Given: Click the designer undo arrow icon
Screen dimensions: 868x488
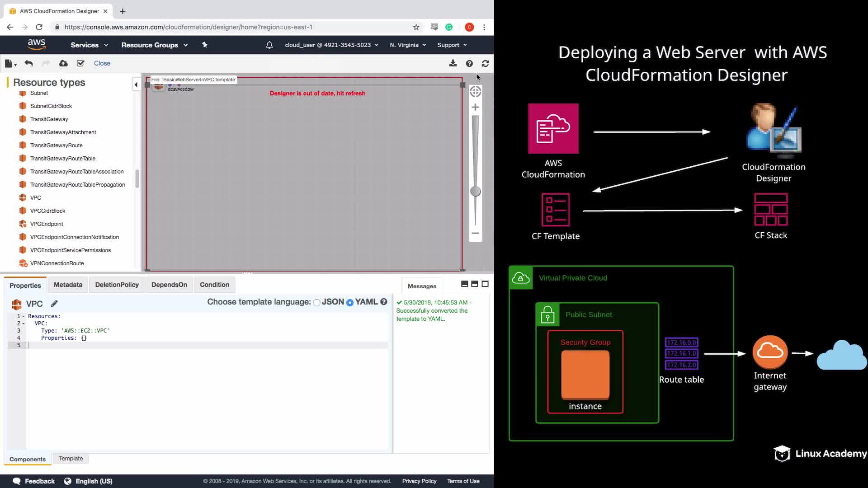Looking at the screenshot, I should (28, 63).
